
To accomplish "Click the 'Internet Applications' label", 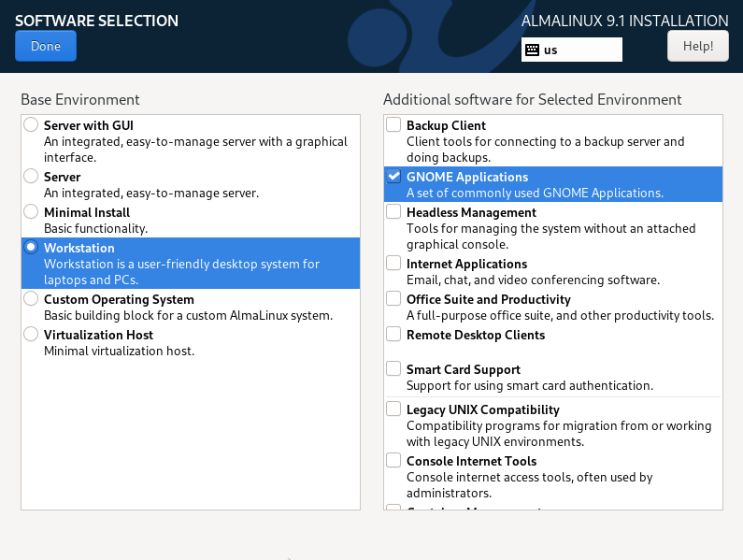I will [466, 265].
